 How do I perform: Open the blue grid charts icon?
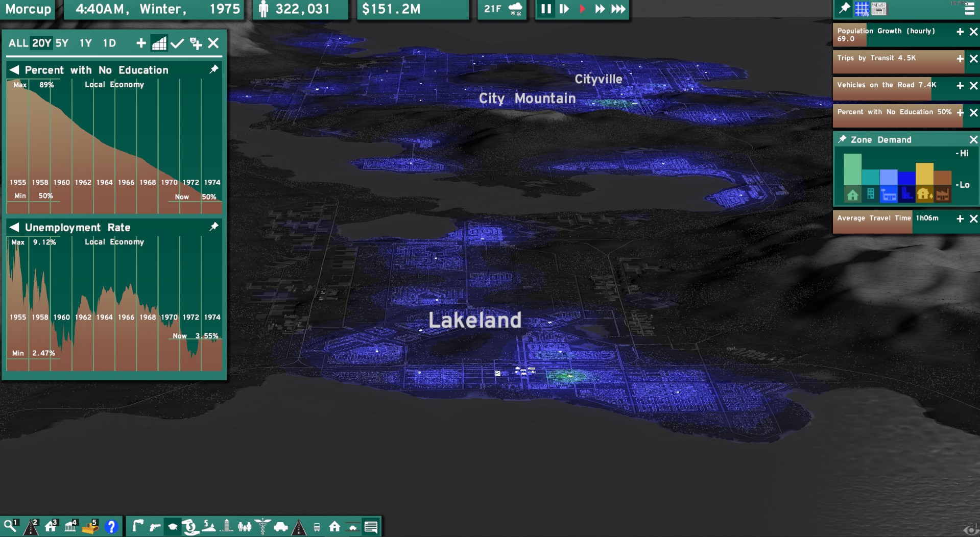[x=862, y=9]
